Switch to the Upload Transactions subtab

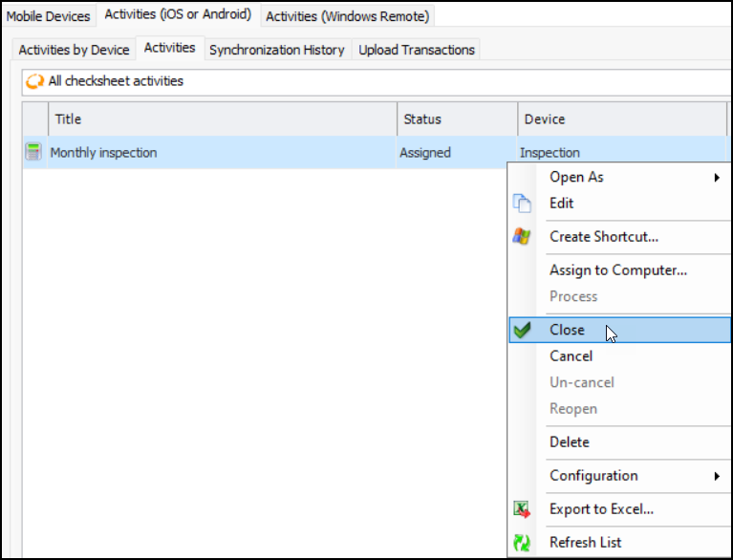[416, 50]
